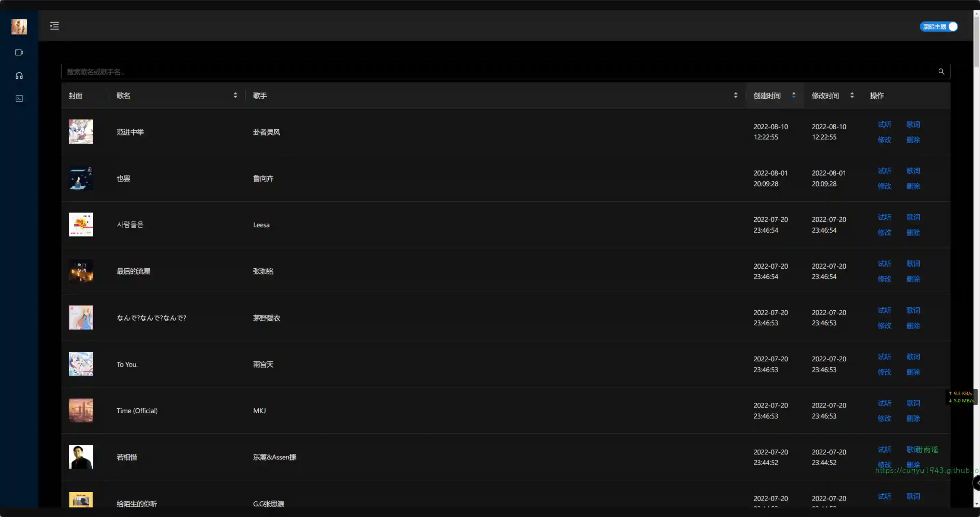Screen dimensions: 980x517
Task: Click the search song or artist field
Action: click(495, 72)
